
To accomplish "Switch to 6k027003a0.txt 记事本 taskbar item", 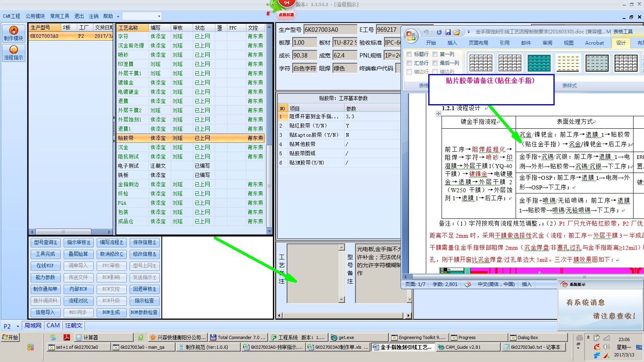I will click(535, 347).
